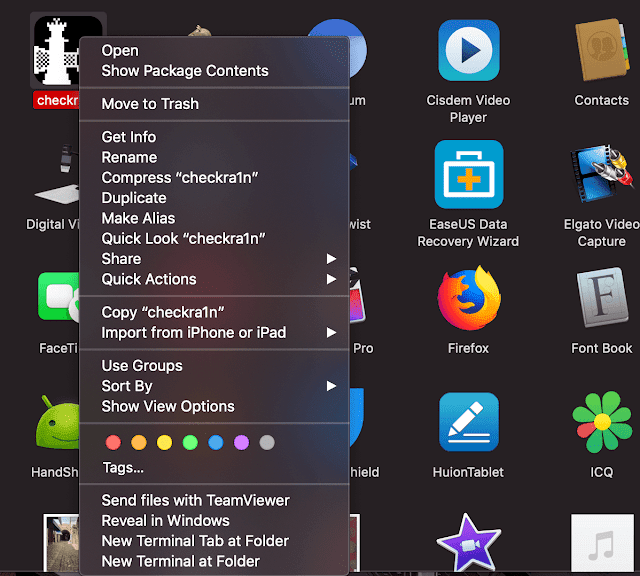Image resolution: width=640 pixels, height=576 pixels.
Task: Toggle Use Groups option
Action: click(x=214, y=366)
